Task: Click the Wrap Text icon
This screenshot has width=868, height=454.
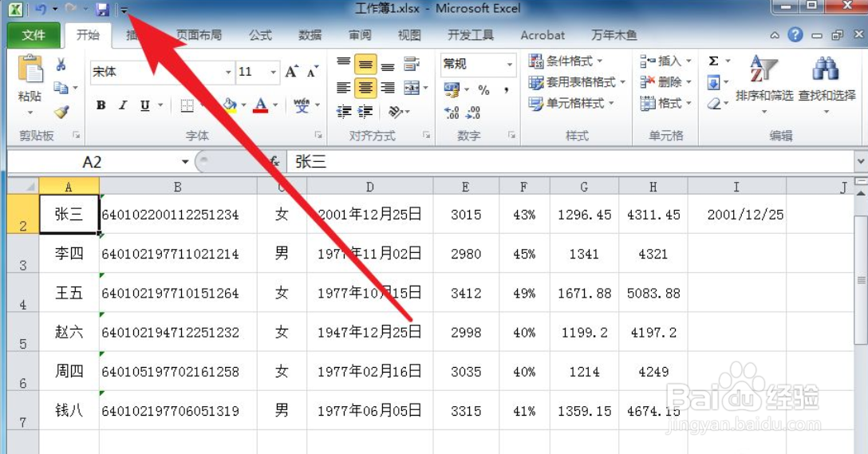Action: 412,64
